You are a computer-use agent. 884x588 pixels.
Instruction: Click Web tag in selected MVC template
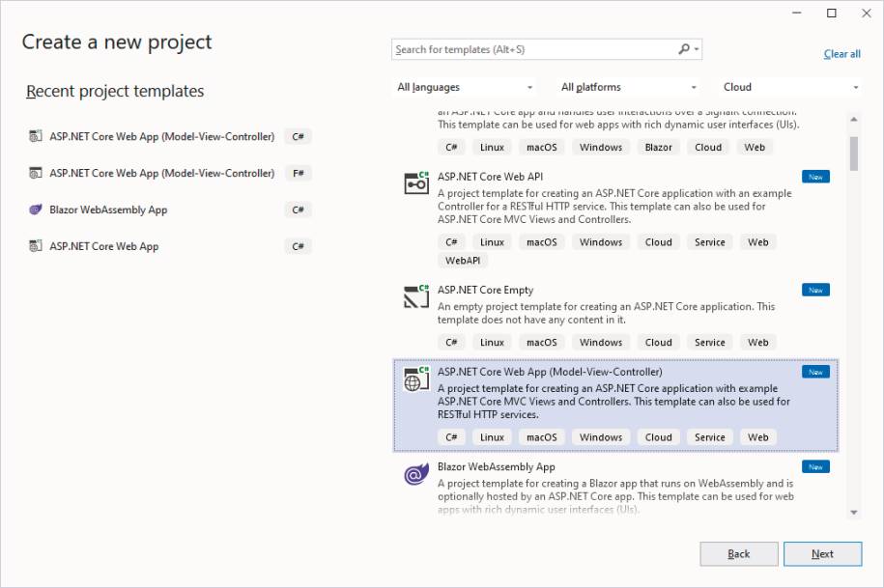pos(758,437)
